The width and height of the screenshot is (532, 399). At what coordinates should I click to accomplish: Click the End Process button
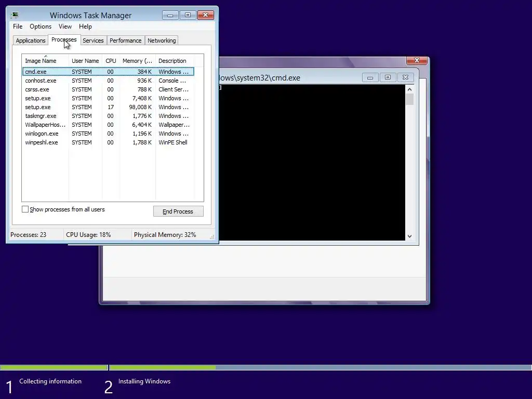178,211
